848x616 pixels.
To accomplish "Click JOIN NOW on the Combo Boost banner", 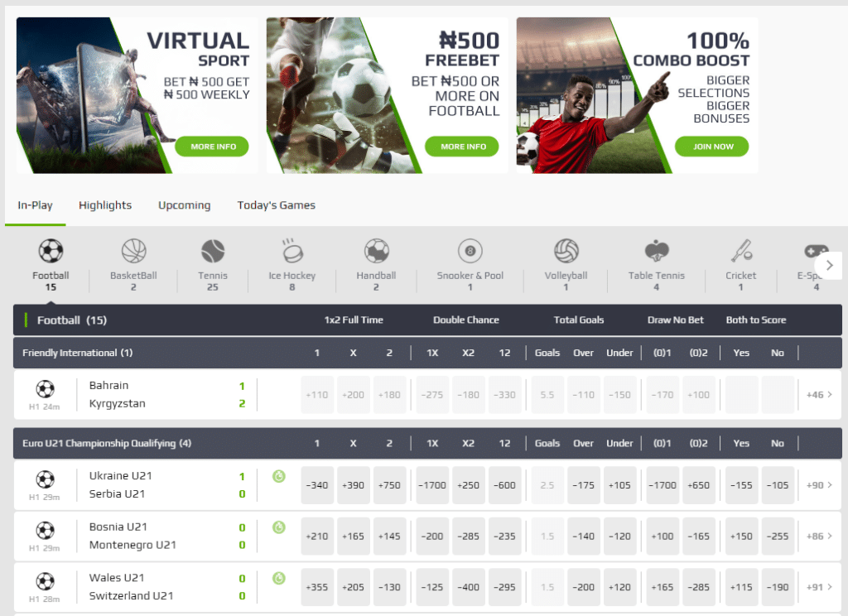I will point(712,147).
